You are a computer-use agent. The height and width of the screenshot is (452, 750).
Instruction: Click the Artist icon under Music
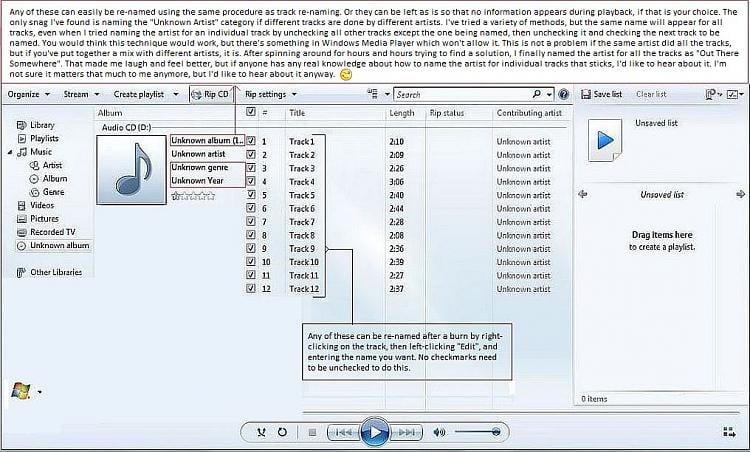click(34, 165)
